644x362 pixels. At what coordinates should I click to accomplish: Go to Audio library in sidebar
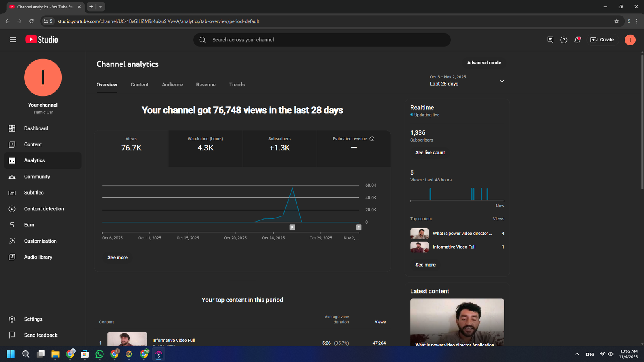tap(38, 257)
